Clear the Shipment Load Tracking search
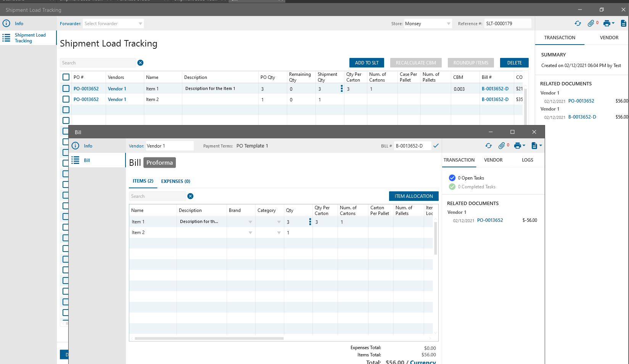The width and height of the screenshot is (629, 364). (x=140, y=63)
